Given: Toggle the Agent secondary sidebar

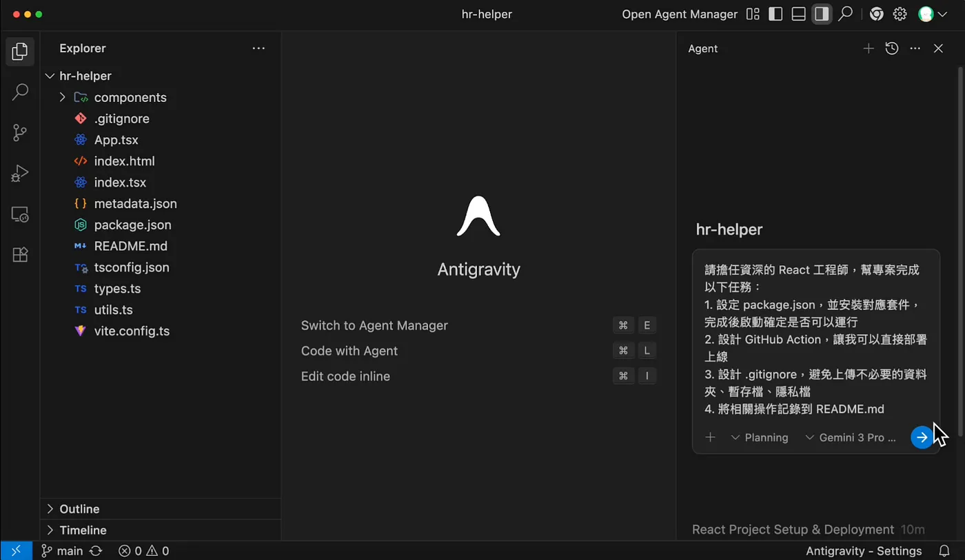Looking at the screenshot, I should 822,14.
